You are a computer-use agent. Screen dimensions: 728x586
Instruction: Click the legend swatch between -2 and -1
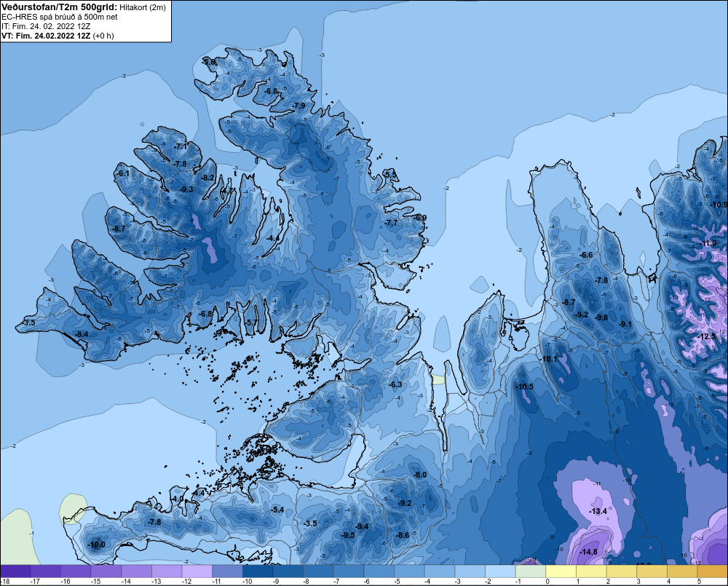(500, 571)
